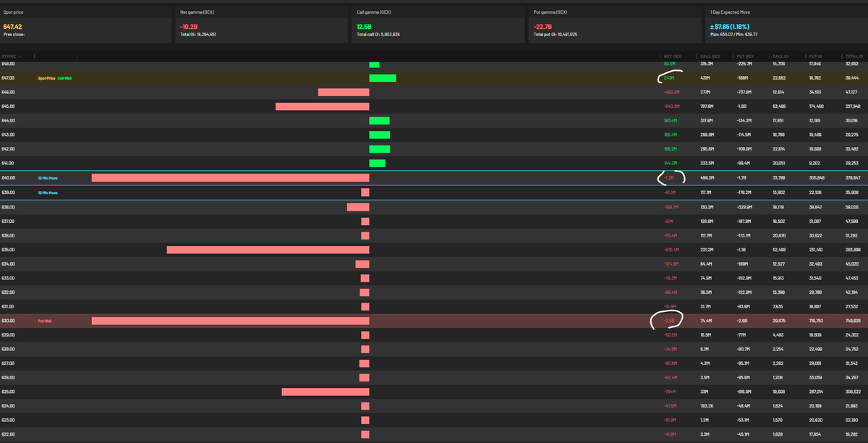Select the 635.00 strike label

tap(8, 250)
